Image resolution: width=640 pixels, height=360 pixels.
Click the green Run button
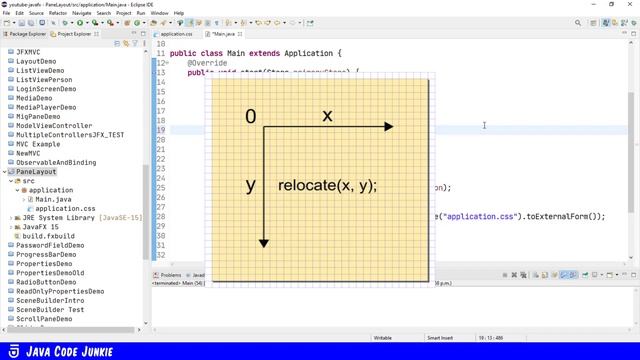click(80, 23)
